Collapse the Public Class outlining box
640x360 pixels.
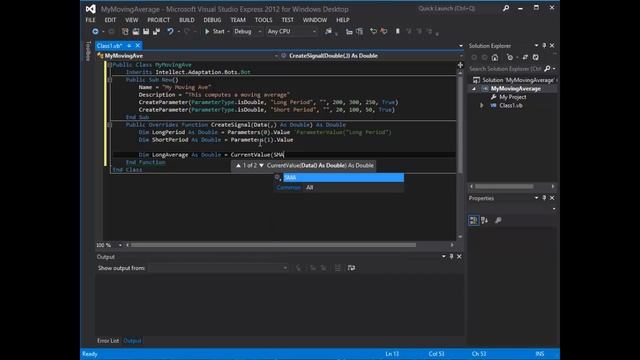coord(109,65)
